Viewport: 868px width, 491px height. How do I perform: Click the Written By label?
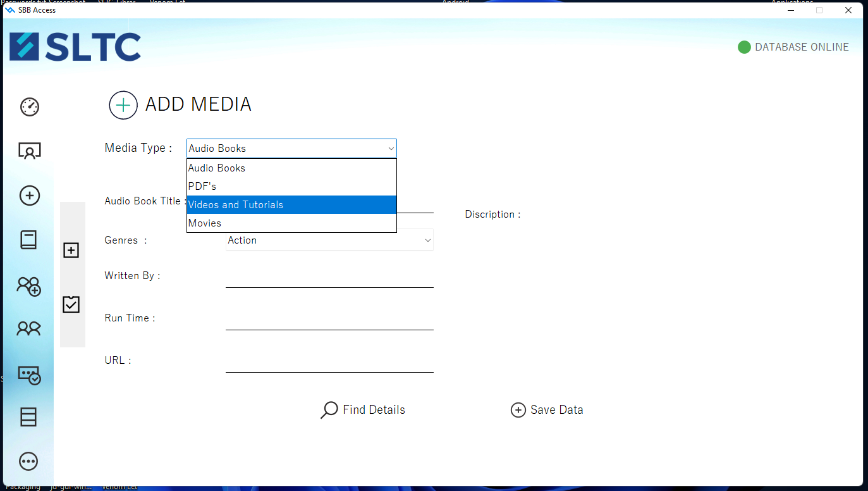tap(132, 276)
